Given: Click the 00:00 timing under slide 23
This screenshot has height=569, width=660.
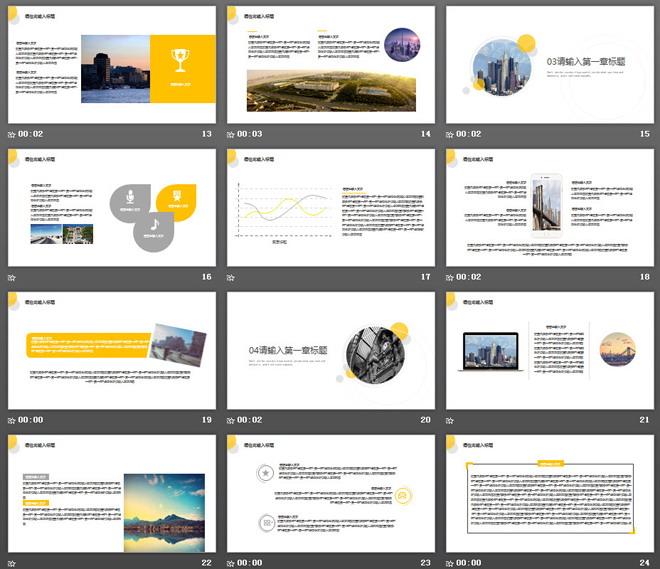Looking at the screenshot, I should (x=250, y=563).
